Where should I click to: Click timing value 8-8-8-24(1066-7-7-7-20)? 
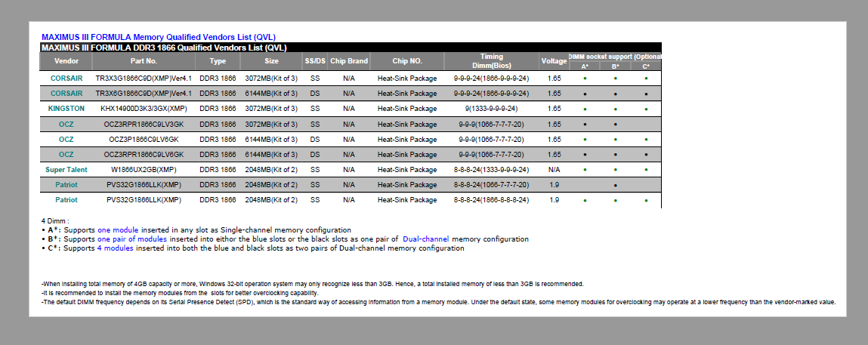(491, 185)
